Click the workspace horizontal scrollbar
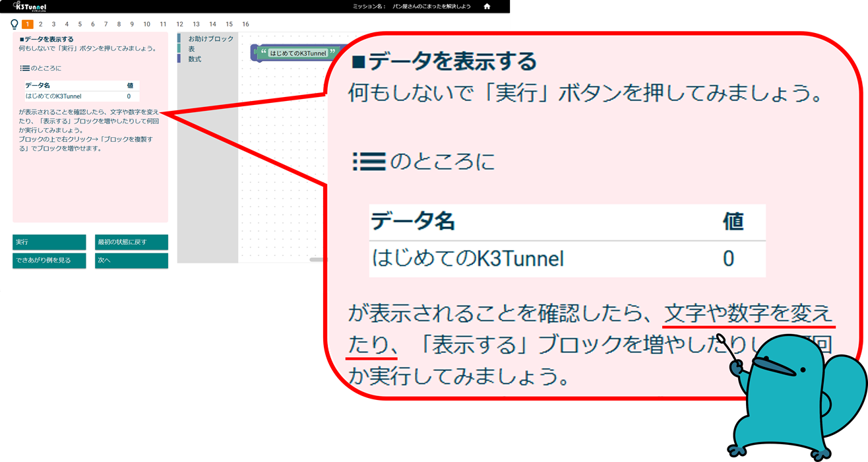 pyautogui.click(x=318, y=259)
